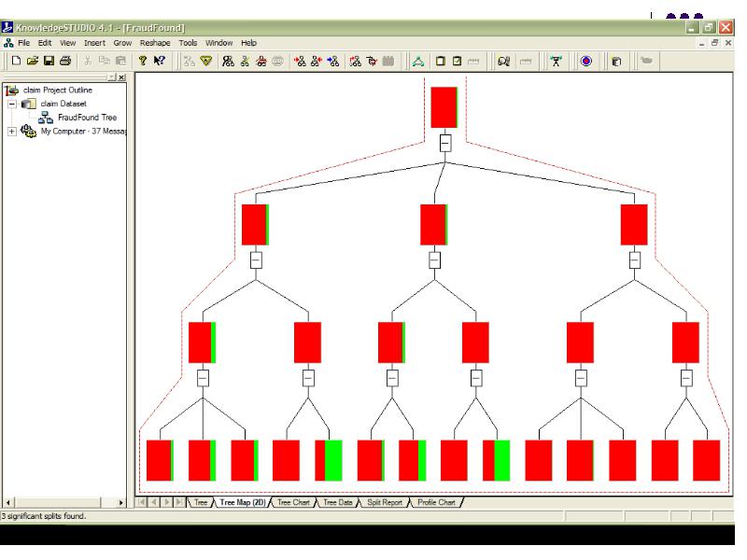This screenshot has height=560, width=747.
Task: Click the blank clipboard toolbar icon
Action: tap(441, 61)
